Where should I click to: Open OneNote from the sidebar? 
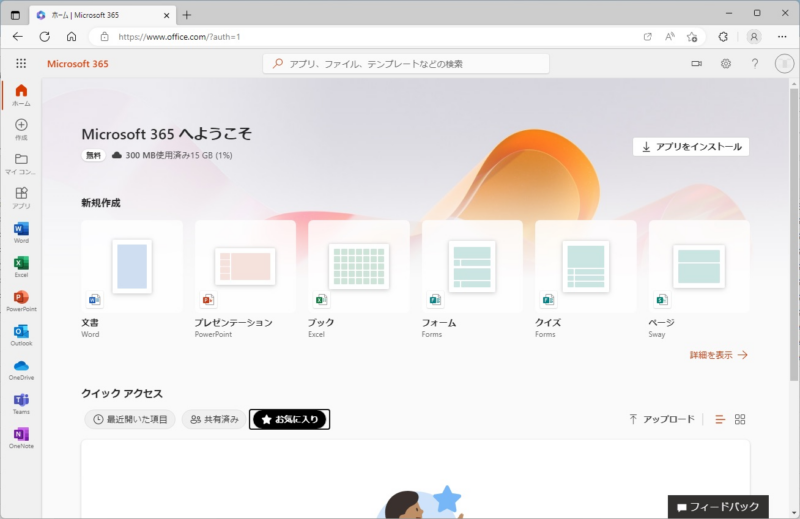[21, 437]
